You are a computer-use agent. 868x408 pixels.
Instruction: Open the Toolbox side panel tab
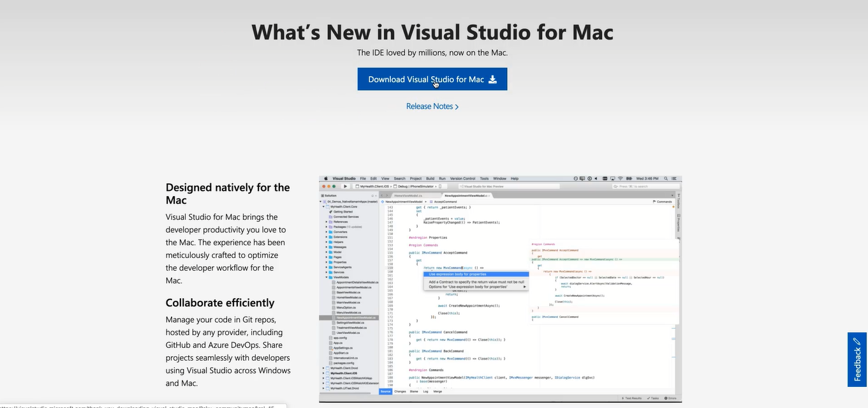coord(679,202)
